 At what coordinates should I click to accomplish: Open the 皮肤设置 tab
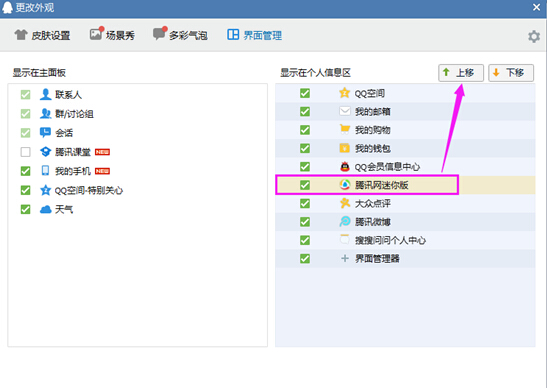click(42, 35)
